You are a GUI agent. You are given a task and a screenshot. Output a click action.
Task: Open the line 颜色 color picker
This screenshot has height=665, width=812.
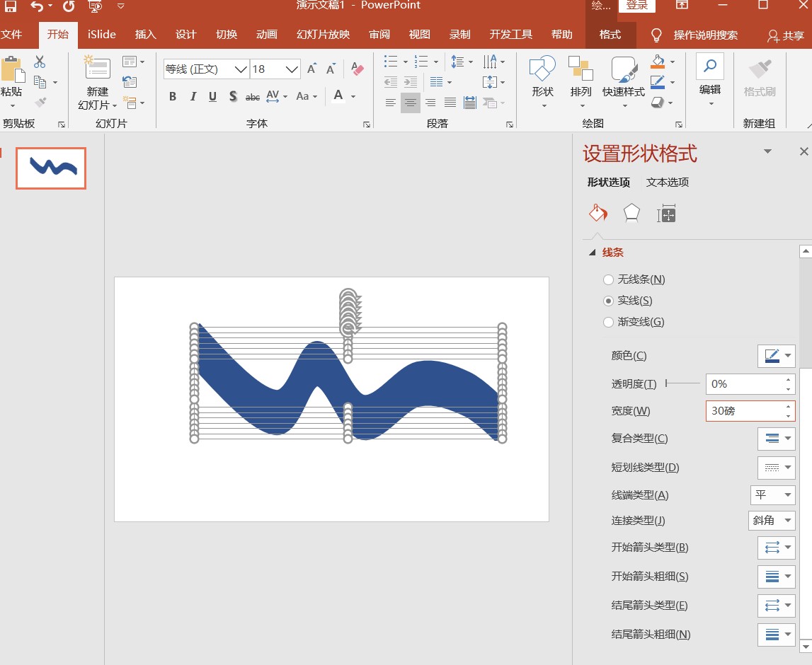click(776, 356)
